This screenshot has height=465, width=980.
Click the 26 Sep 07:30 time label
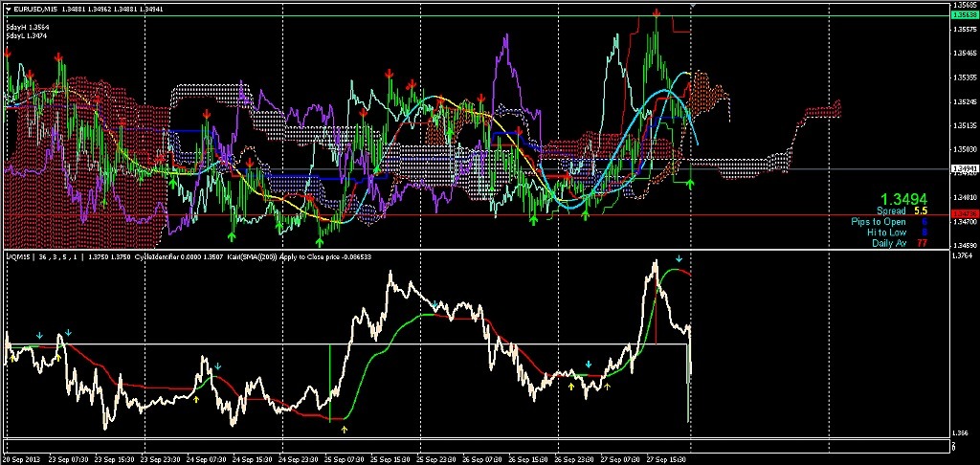pos(482,458)
